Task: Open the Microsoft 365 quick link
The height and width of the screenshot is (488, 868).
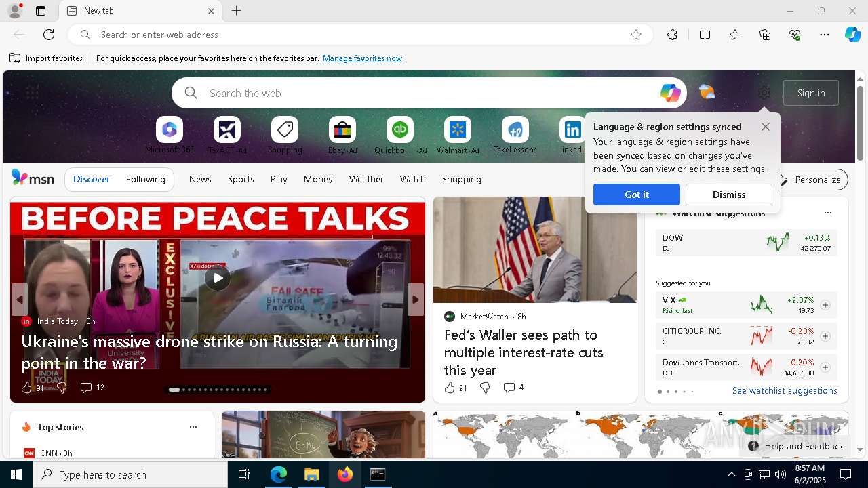Action: pos(169,135)
